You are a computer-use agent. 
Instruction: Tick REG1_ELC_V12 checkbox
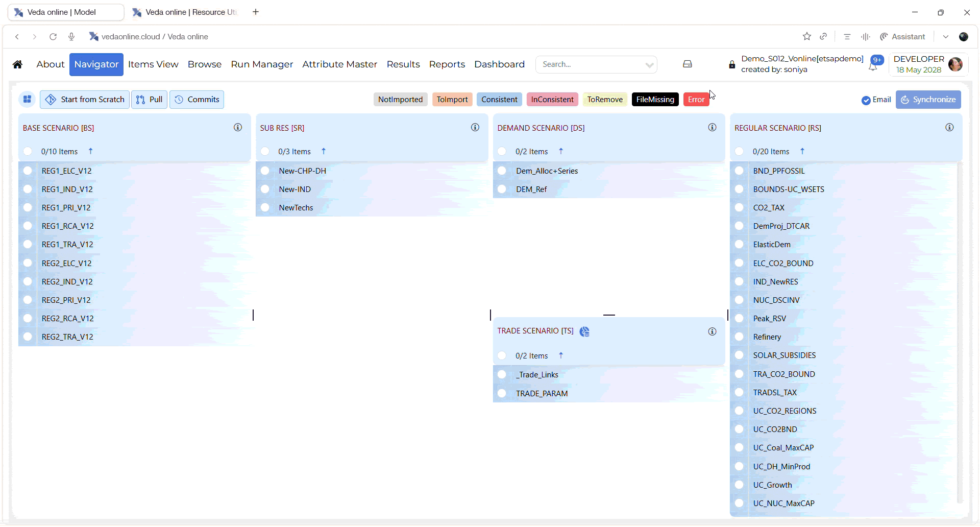28,171
